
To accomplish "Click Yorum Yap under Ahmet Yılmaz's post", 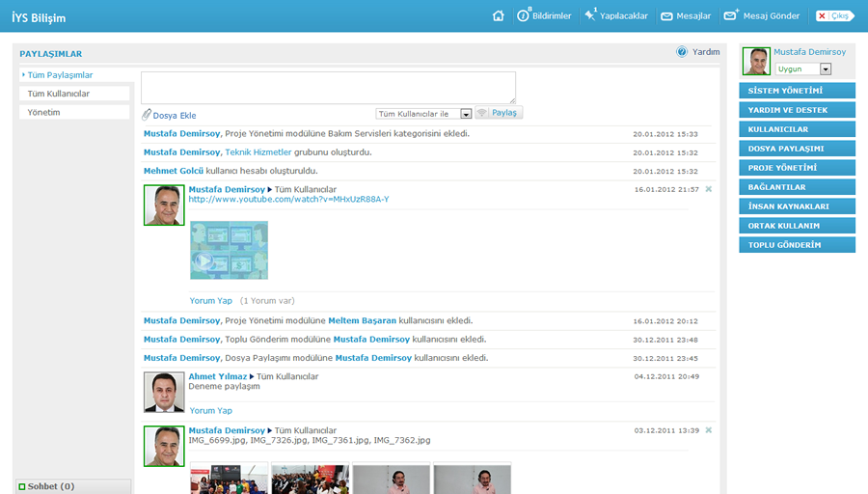I will 210,410.
